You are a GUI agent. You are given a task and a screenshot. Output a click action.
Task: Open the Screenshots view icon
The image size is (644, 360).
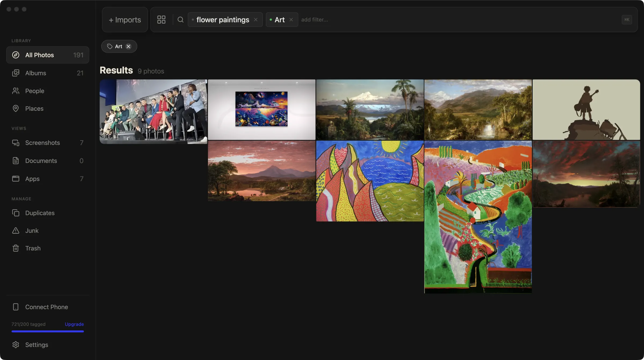16,143
